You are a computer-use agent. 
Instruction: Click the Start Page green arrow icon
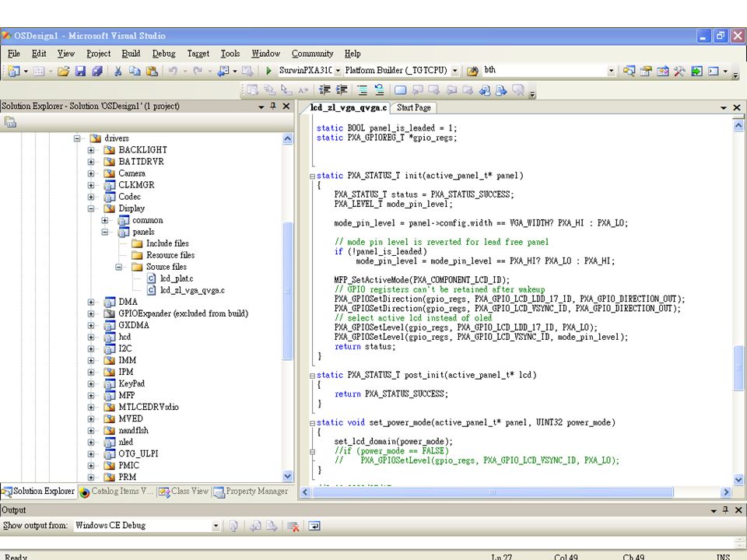click(x=696, y=72)
